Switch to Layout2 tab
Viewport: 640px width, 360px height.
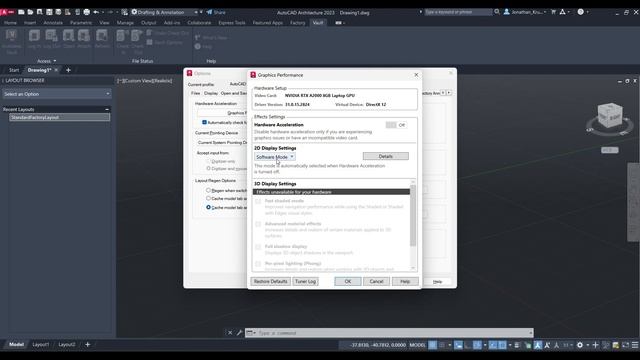(67, 344)
